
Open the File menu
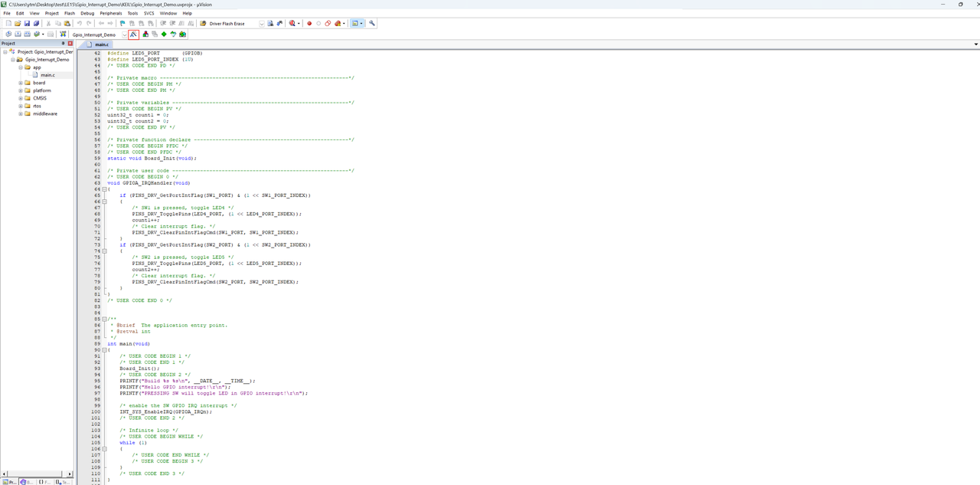coord(6,13)
